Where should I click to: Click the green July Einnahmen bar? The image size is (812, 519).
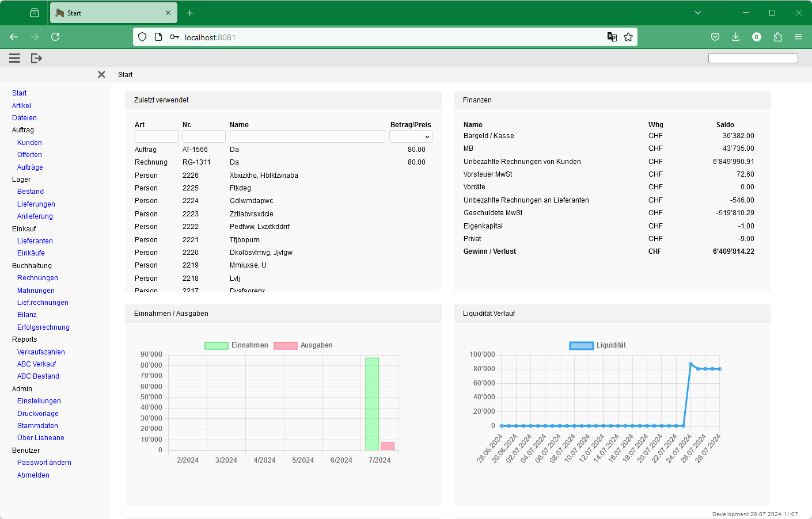point(372,404)
